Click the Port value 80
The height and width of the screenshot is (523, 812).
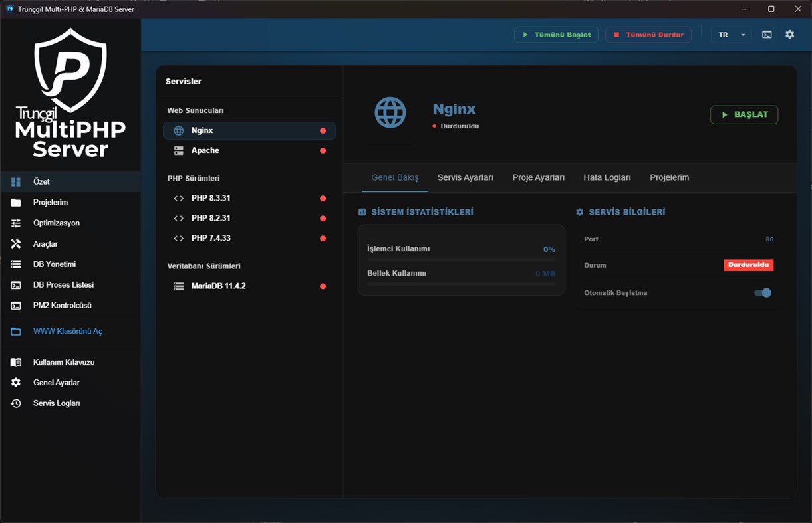pyautogui.click(x=769, y=239)
